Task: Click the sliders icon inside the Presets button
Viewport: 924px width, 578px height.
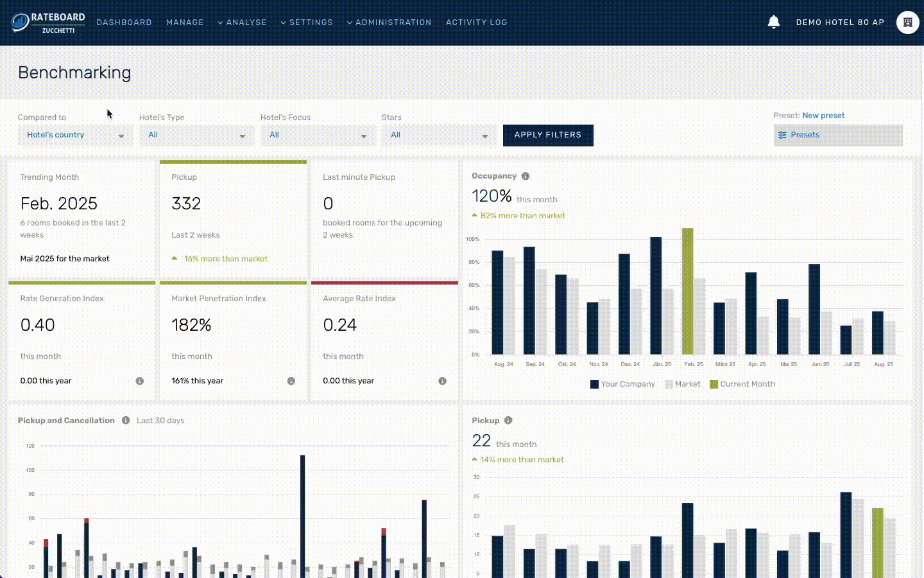Action: 782,135
